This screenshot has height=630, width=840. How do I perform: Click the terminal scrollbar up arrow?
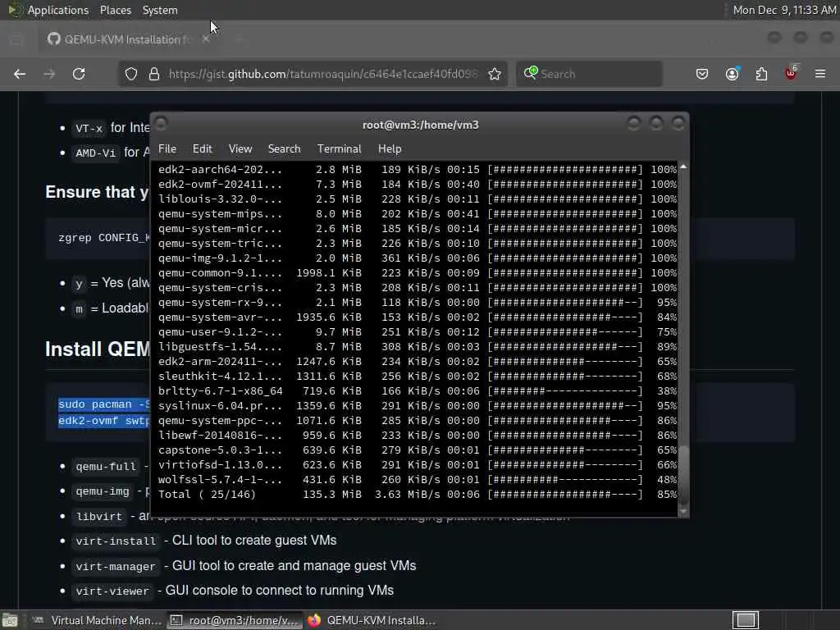click(x=683, y=167)
